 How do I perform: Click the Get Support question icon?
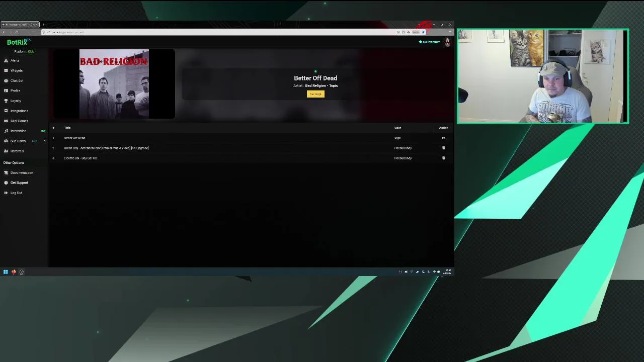point(6,183)
